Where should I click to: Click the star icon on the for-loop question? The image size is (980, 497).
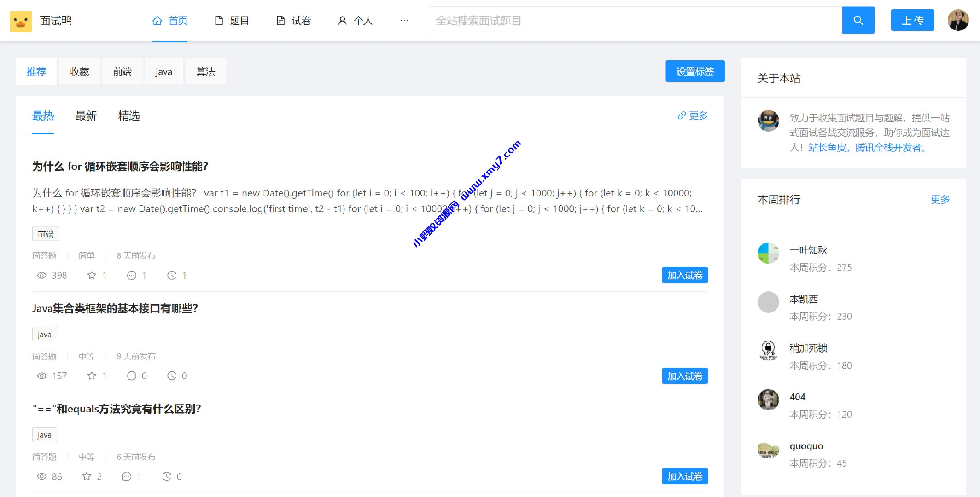coord(92,275)
